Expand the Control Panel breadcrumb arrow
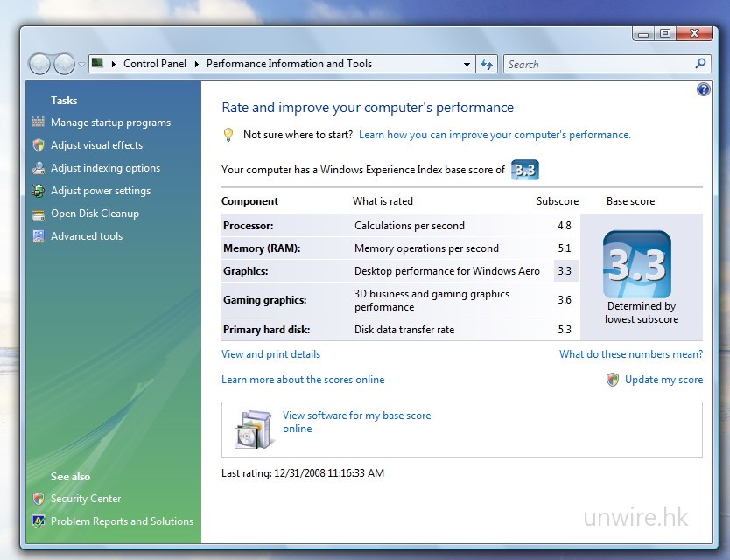The height and width of the screenshot is (560, 730). coord(197,64)
